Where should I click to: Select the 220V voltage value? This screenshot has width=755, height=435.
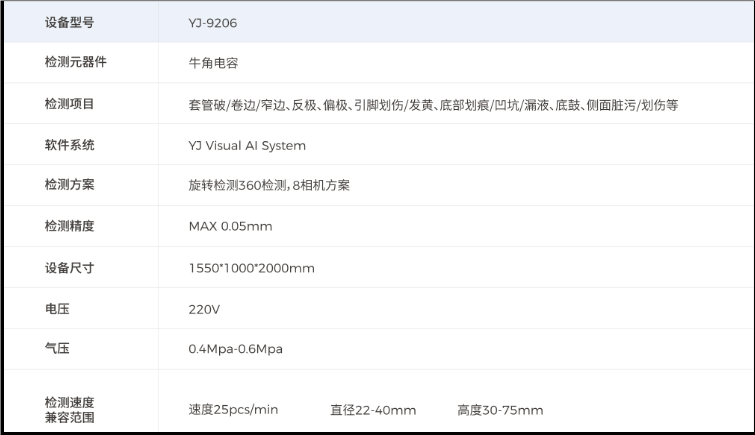[204, 309]
